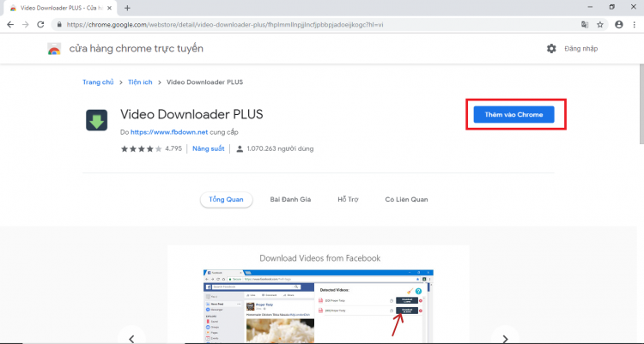Click the padlock site info icon
644x344 pixels.
tap(59, 25)
